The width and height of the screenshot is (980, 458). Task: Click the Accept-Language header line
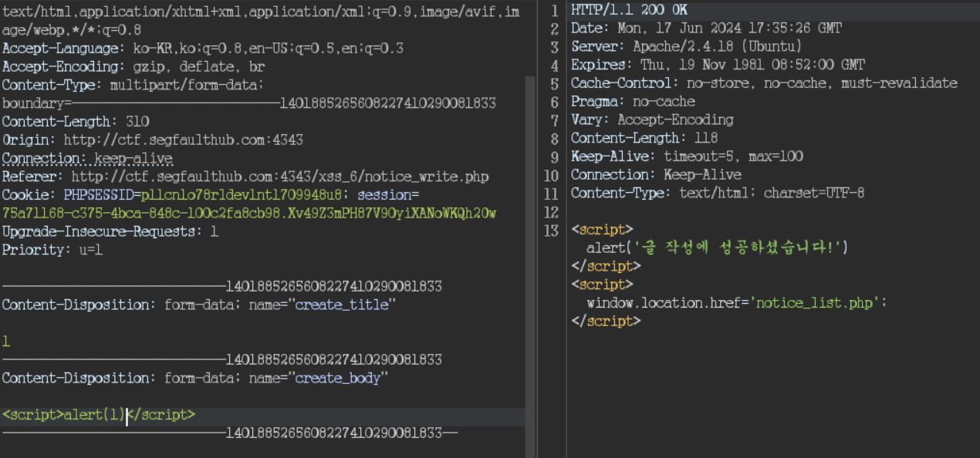(x=203, y=48)
